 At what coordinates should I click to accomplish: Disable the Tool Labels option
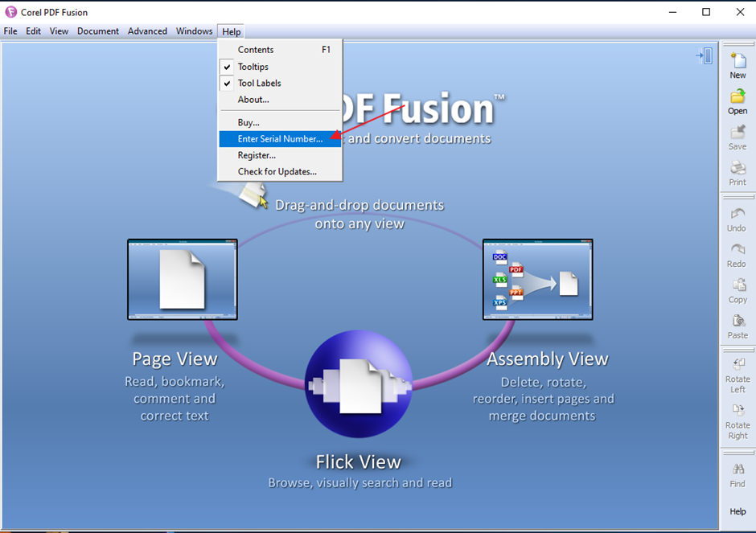pos(259,83)
